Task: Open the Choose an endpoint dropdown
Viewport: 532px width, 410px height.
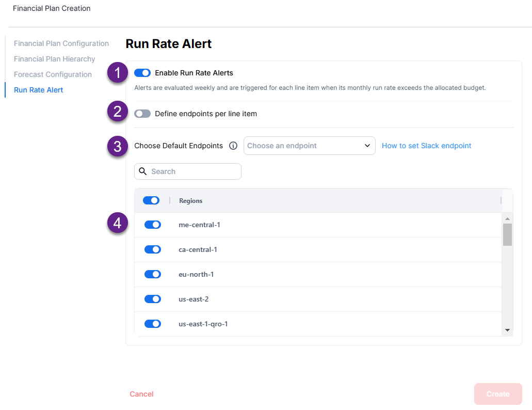Action: [309, 146]
